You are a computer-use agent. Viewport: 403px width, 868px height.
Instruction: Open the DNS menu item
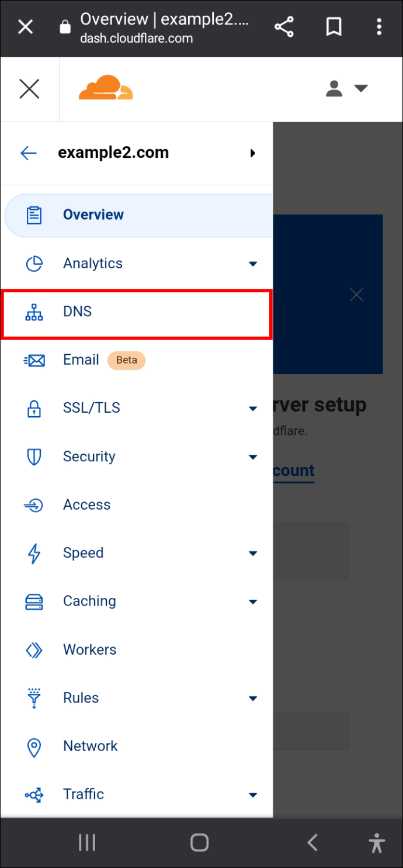137,313
